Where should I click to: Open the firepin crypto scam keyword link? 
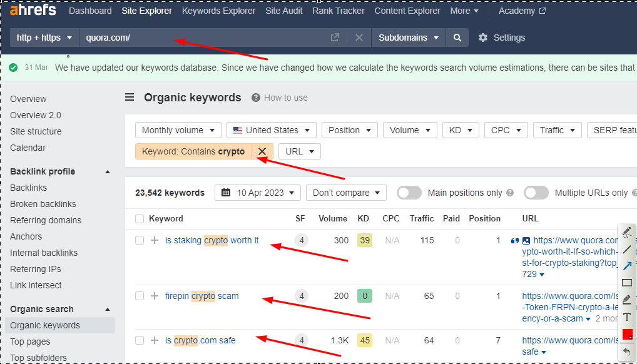click(202, 296)
